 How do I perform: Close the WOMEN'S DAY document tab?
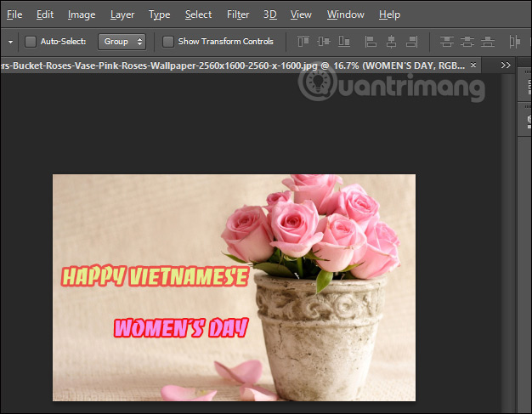coord(473,65)
